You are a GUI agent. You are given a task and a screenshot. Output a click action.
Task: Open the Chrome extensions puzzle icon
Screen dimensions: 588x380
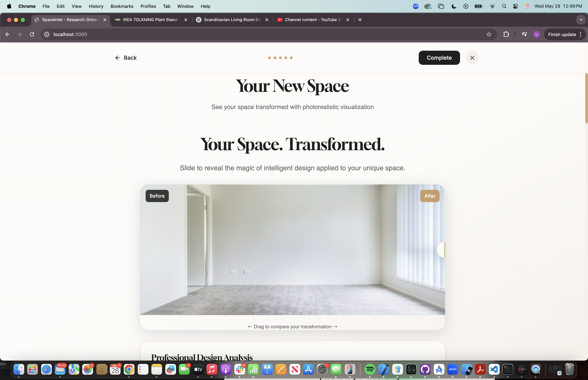[506, 34]
